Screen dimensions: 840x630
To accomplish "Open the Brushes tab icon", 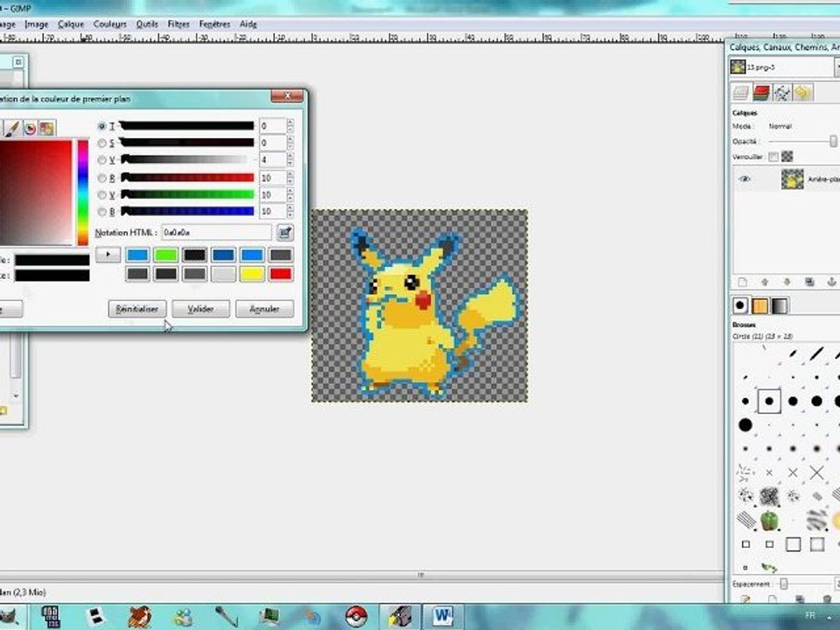I will (x=740, y=305).
